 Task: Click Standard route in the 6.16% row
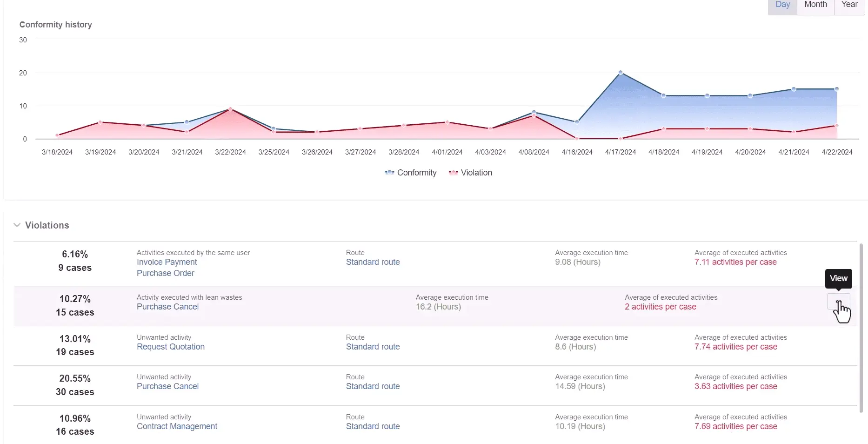point(373,262)
